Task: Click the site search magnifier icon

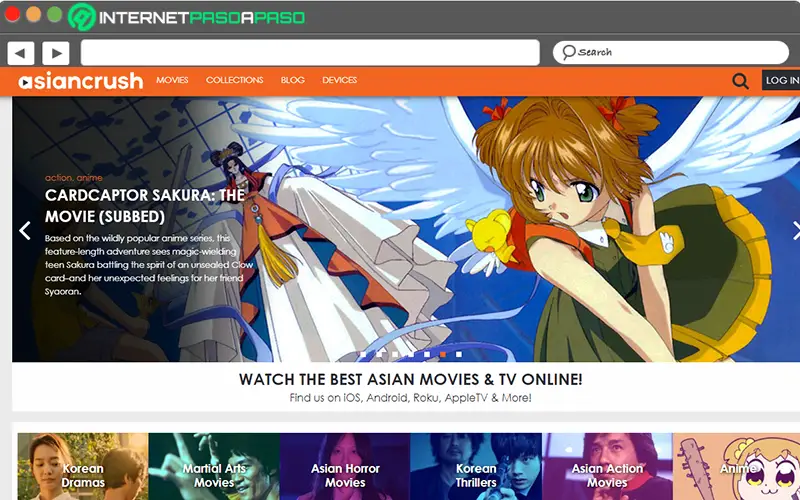Action: [x=740, y=81]
